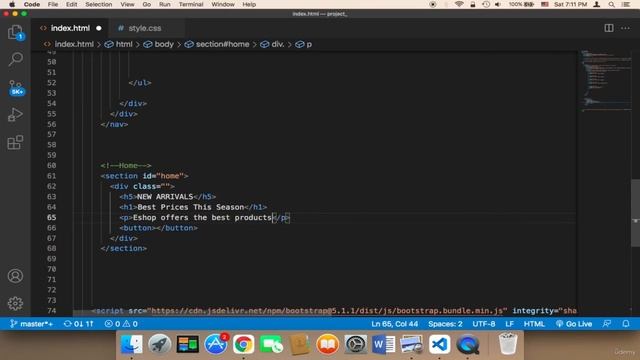Open Wi-Fi menu in menu bar
Image resolution: width=640 pixels, height=360 pixels.
coord(459,4)
